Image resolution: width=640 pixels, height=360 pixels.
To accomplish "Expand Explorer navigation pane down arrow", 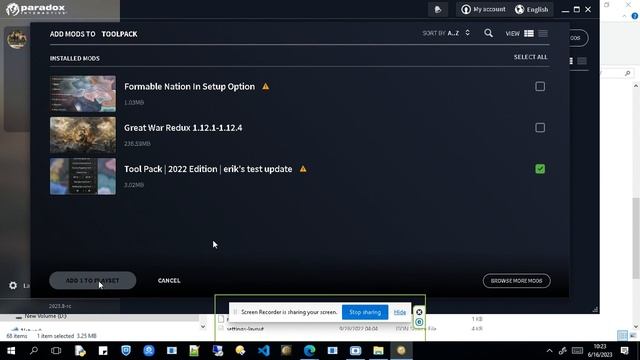I will (x=203, y=327).
